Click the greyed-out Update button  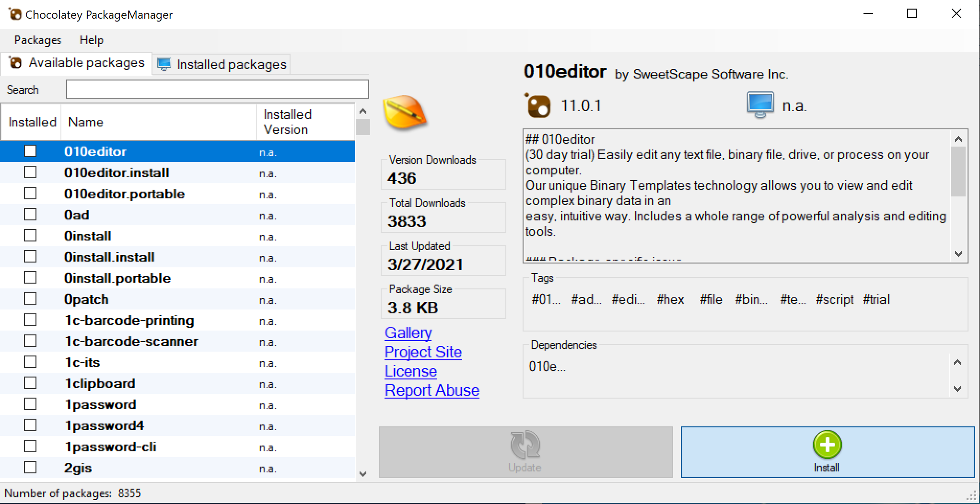point(525,452)
